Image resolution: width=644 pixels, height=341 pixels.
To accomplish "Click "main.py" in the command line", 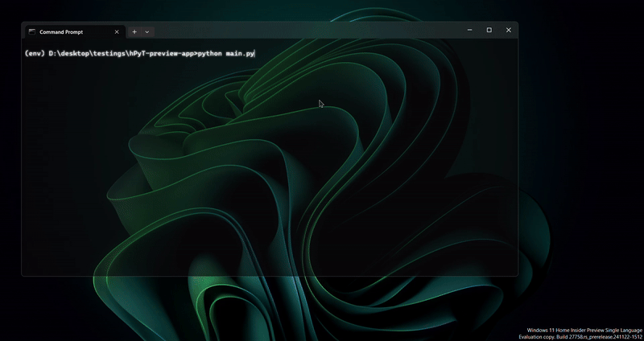I will point(240,54).
